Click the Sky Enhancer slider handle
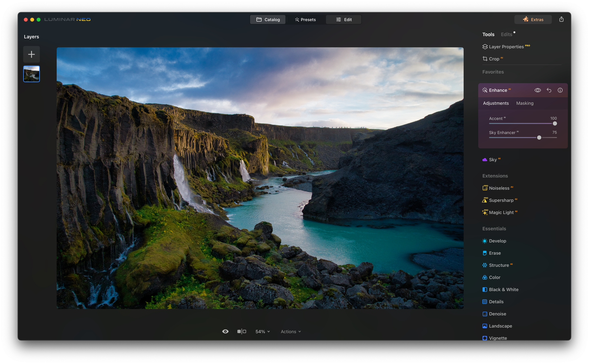The image size is (589, 364). click(x=539, y=138)
